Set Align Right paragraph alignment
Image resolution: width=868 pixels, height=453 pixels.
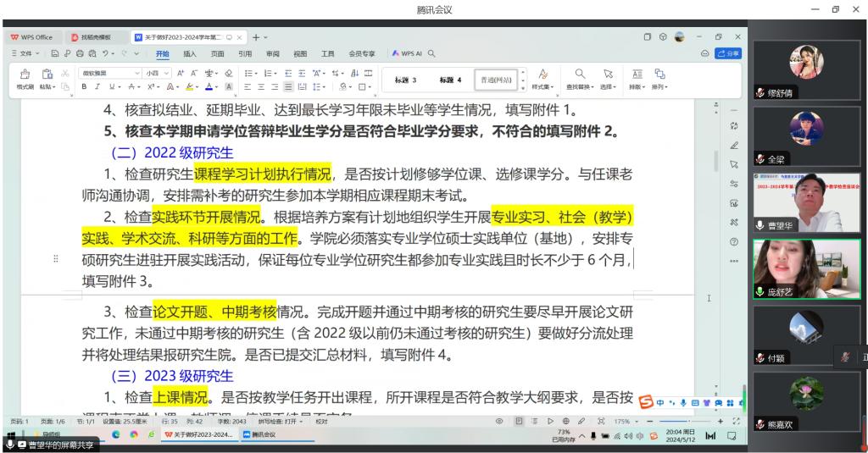275,87
